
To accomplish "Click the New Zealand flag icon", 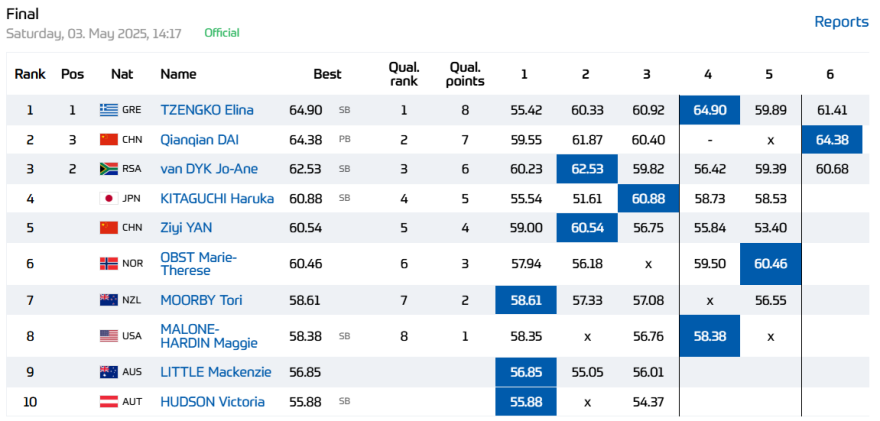I will [x=109, y=300].
